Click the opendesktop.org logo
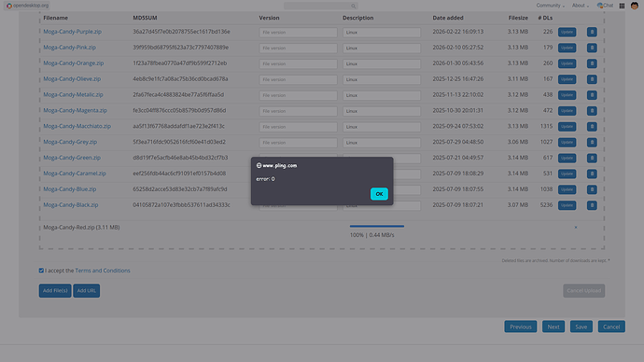 28,6
